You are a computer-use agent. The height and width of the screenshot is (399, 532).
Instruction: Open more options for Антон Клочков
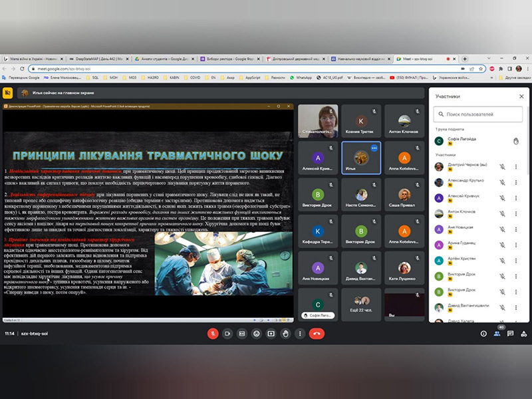pyautogui.click(x=516, y=213)
